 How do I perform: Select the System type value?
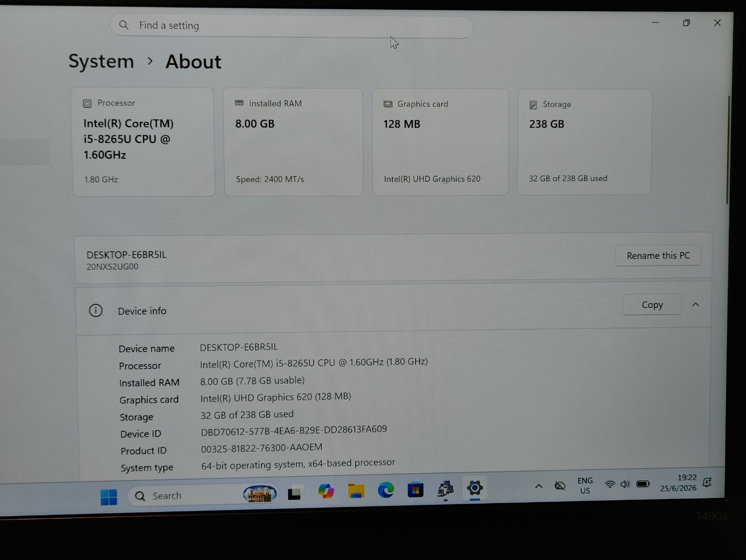pyautogui.click(x=298, y=463)
